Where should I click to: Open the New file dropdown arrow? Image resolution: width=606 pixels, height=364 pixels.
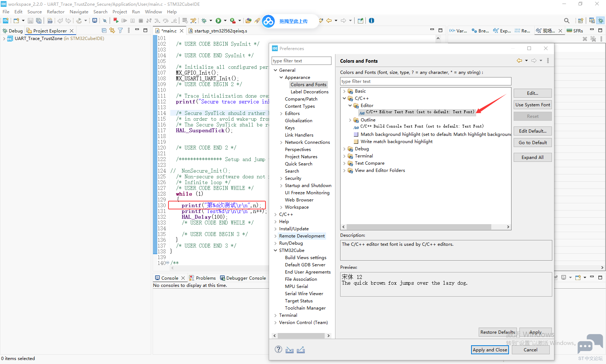point(23,21)
